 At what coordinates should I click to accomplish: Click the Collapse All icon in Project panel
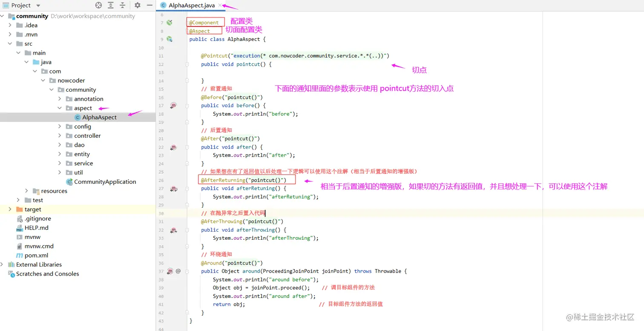pos(123,5)
